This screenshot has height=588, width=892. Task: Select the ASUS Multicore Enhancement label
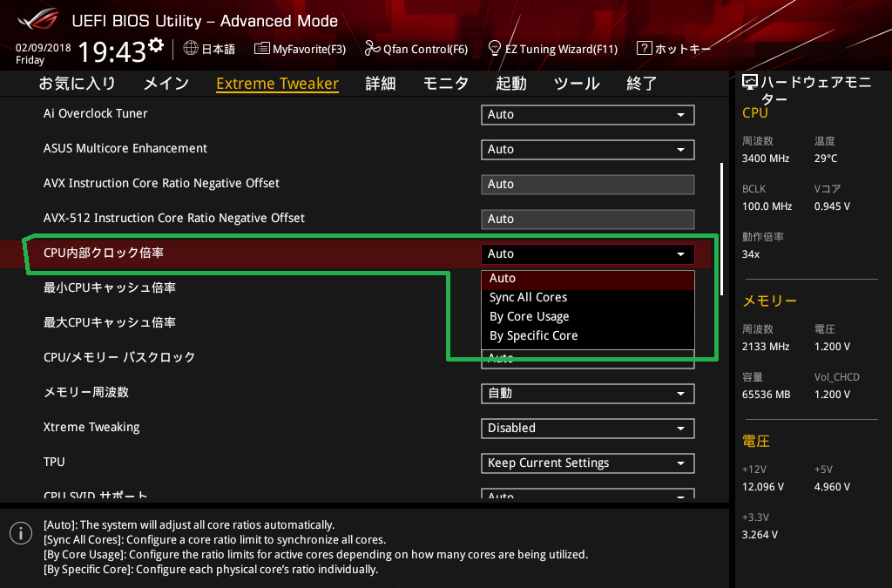[x=125, y=148]
